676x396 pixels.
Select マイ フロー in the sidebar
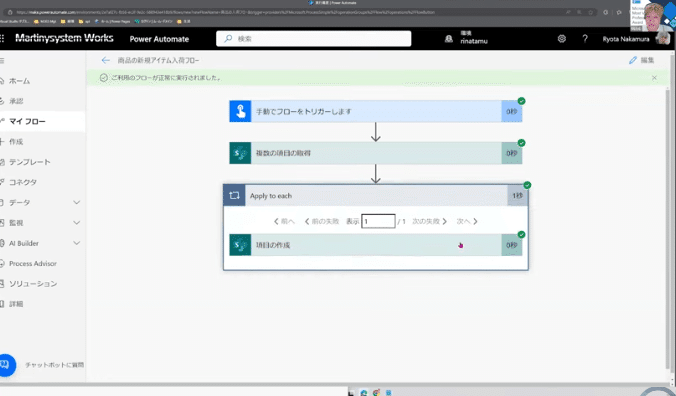pos(27,122)
